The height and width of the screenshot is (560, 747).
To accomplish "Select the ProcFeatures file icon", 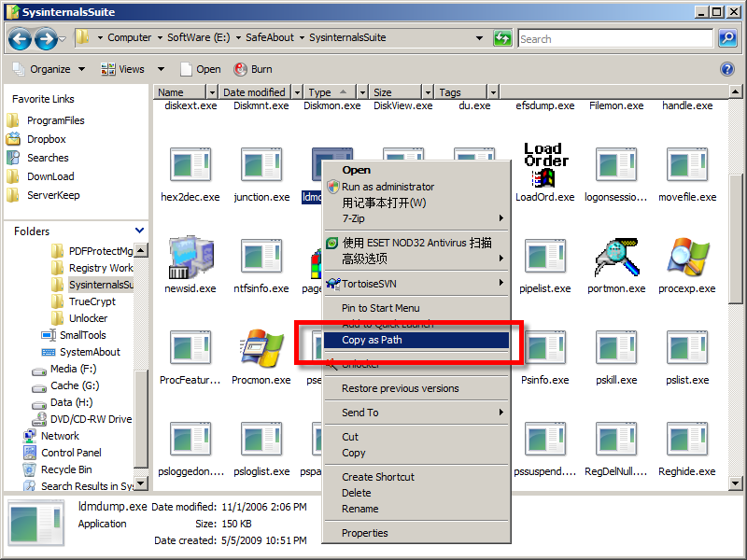I will coord(190,347).
